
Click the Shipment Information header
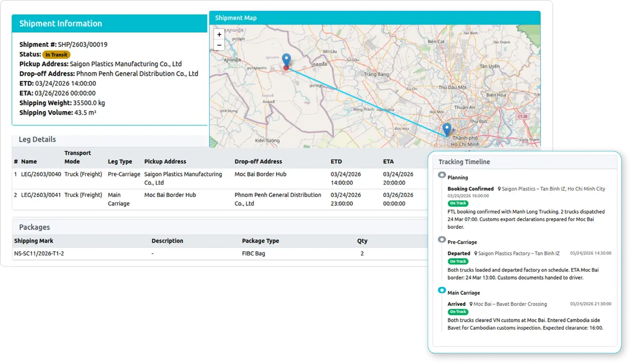tap(109, 24)
